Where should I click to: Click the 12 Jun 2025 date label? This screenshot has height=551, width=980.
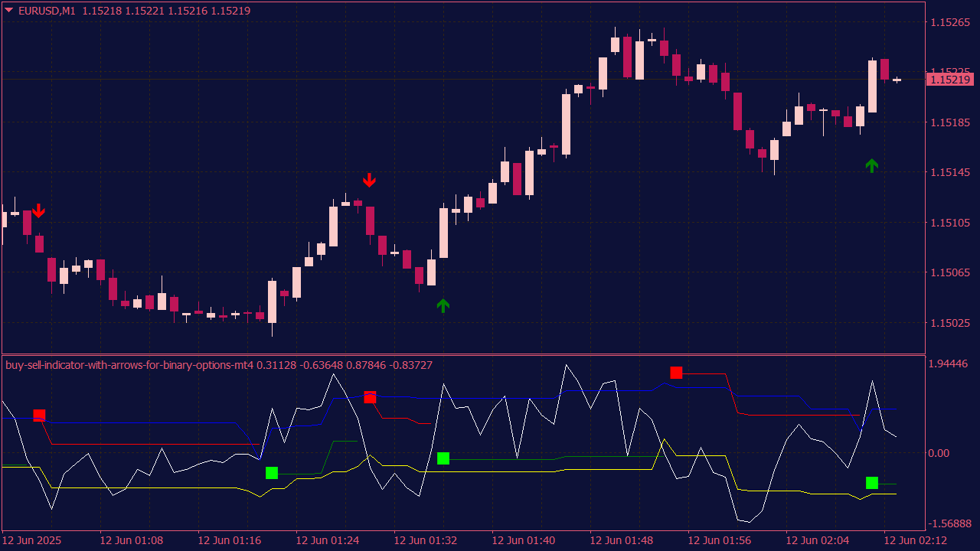(33, 540)
